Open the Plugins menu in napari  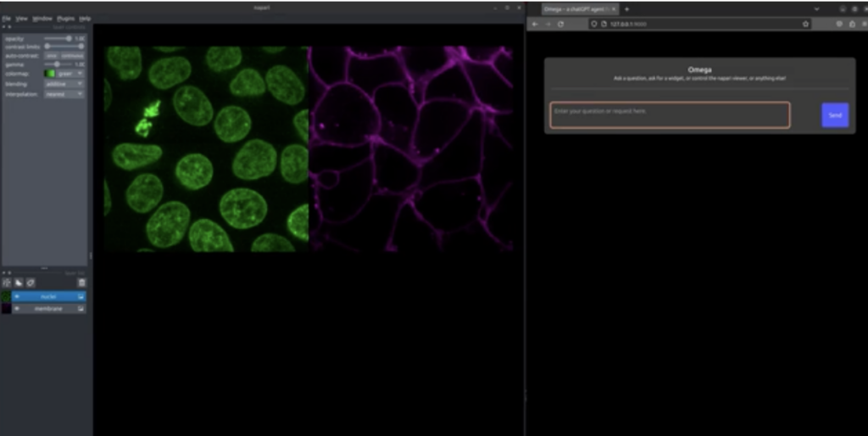coord(66,19)
